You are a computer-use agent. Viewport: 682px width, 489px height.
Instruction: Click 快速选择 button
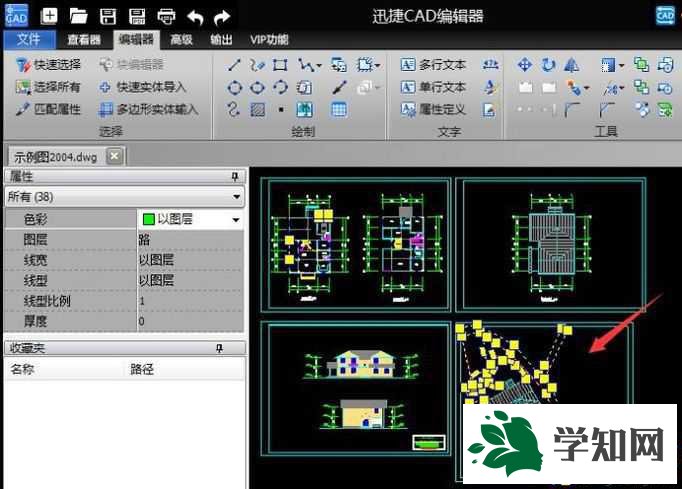click(48, 65)
